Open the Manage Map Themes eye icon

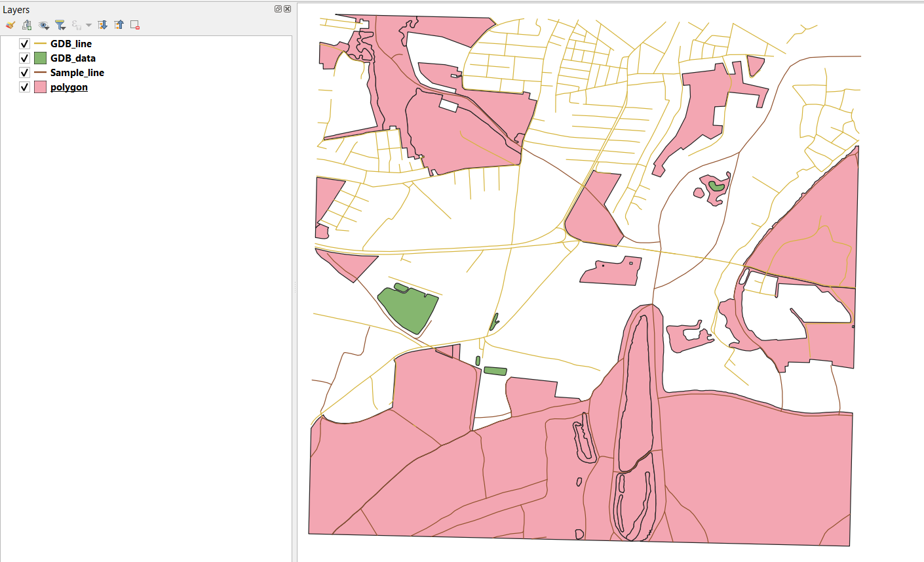click(x=44, y=25)
